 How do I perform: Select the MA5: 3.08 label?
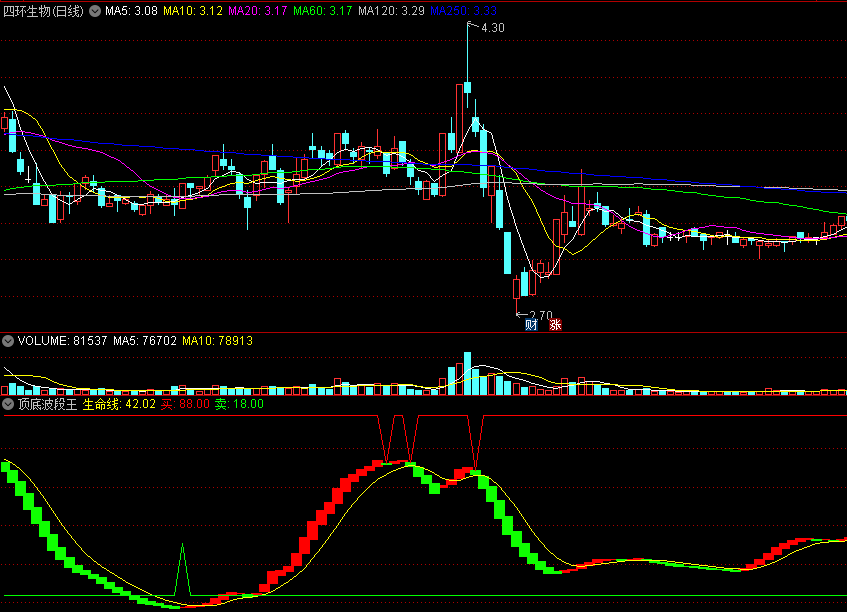(x=131, y=11)
